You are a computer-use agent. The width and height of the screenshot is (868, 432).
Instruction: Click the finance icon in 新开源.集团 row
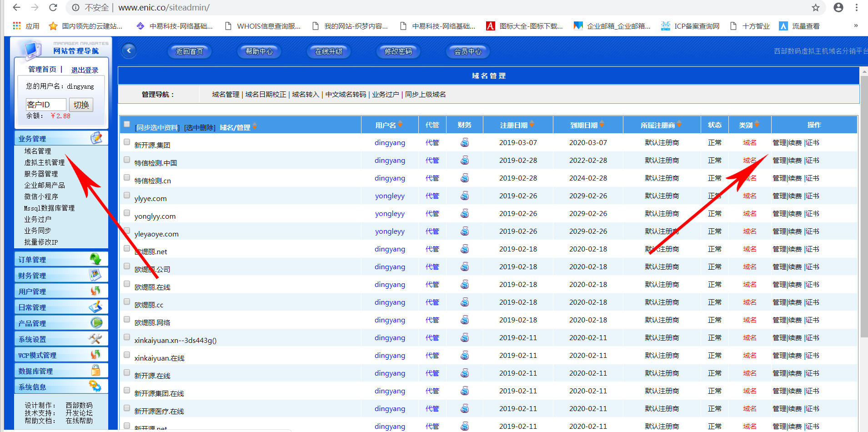pos(464,143)
